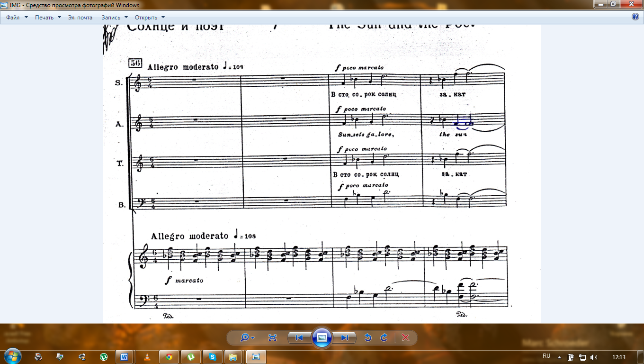Rotate the image clockwise

coord(384,337)
